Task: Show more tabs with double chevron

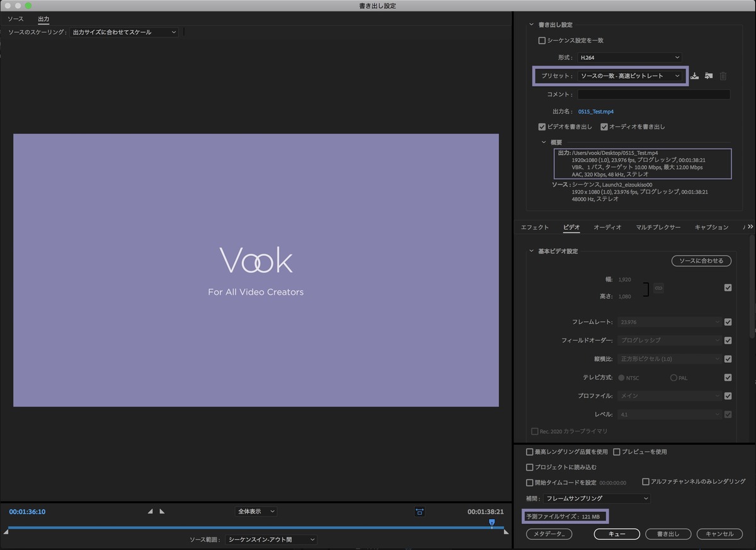Action: coord(750,226)
